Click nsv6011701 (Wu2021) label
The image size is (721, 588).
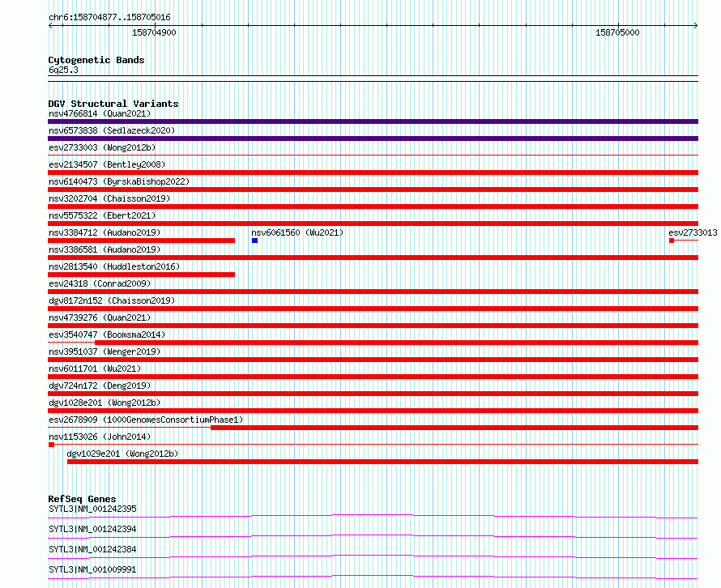(x=95, y=369)
